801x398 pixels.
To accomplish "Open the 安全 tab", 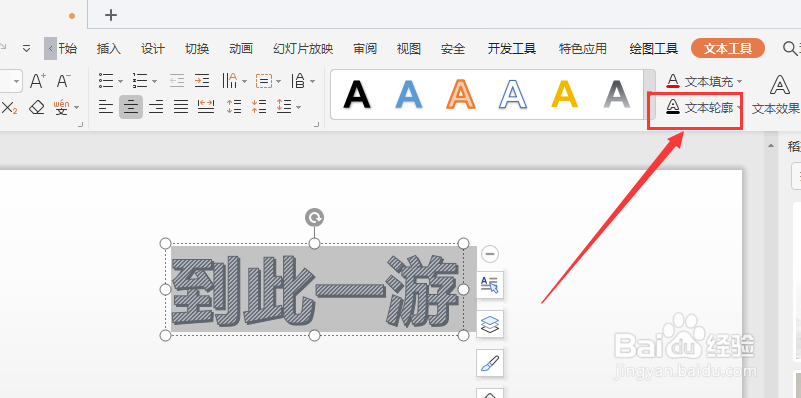I will coord(453,49).
